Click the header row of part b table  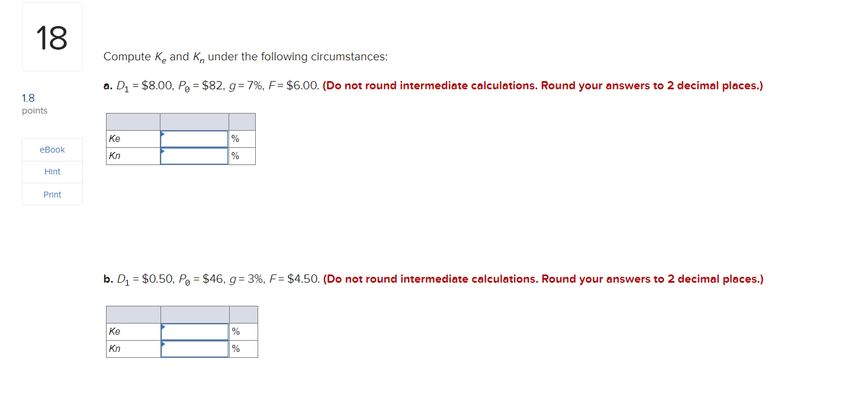point(181,314)
